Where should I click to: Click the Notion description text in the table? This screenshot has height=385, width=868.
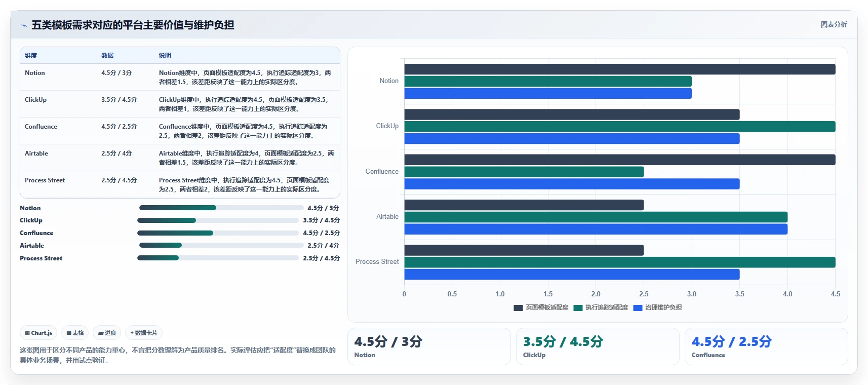click(245, 78)
